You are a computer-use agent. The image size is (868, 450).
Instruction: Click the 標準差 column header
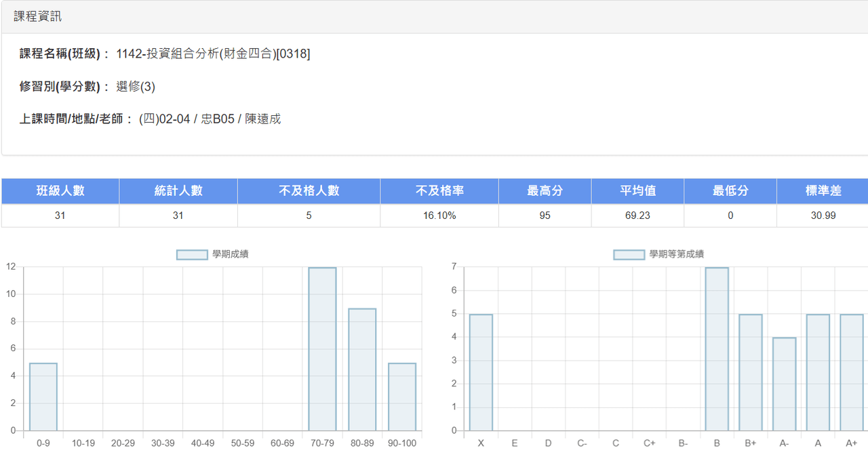coord(823,191)
